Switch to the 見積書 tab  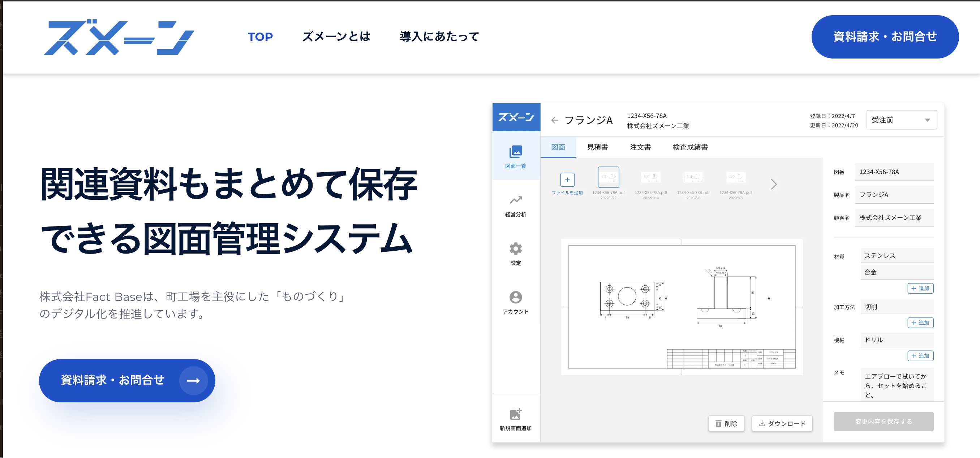pyautogui.click(x=597, y=147)
